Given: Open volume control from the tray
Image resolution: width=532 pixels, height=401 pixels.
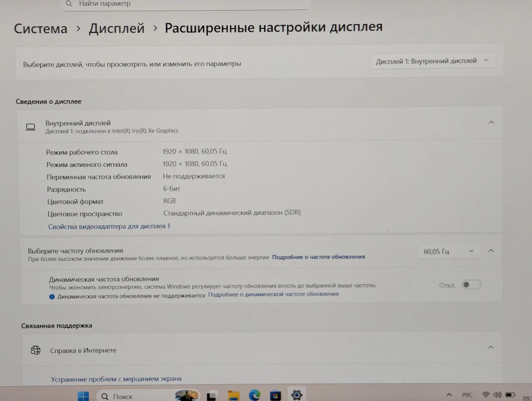Looking at the screenshot, I should pyautogui.click(x=498, y=394).
